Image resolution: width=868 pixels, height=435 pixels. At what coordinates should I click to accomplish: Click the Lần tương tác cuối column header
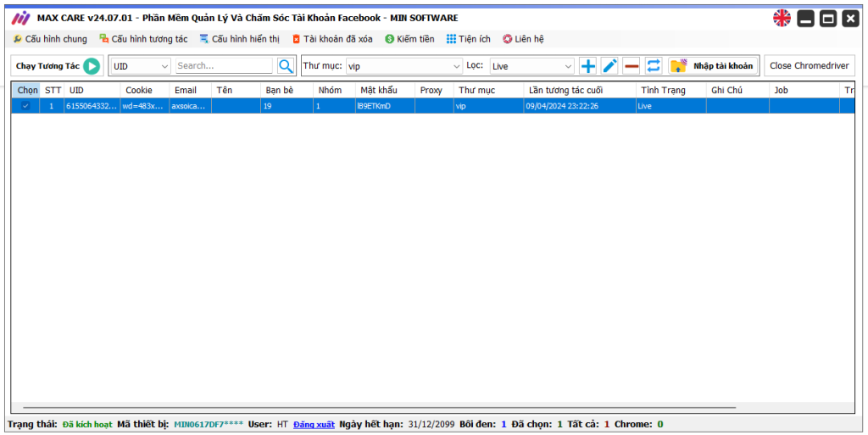580,90
